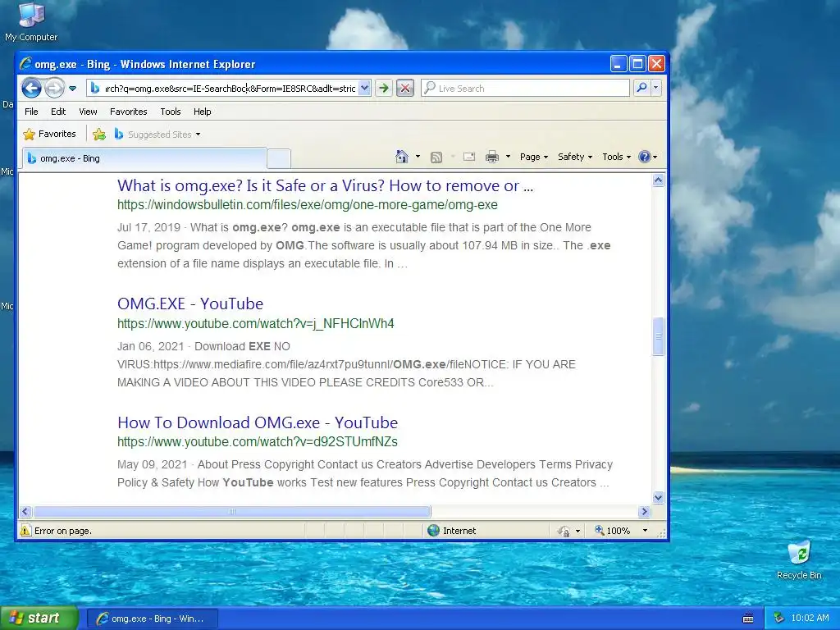Image resolution: width=840 pixels, height=630 pixels.
Task: Click the 'Error on page' warning icon
Action: (25, 531)
